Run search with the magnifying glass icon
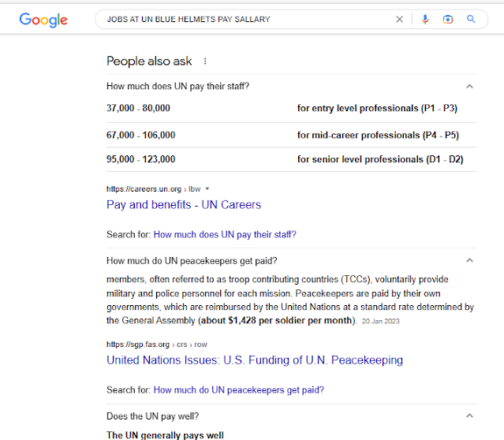The image size is (504, 440). point(471,19)
